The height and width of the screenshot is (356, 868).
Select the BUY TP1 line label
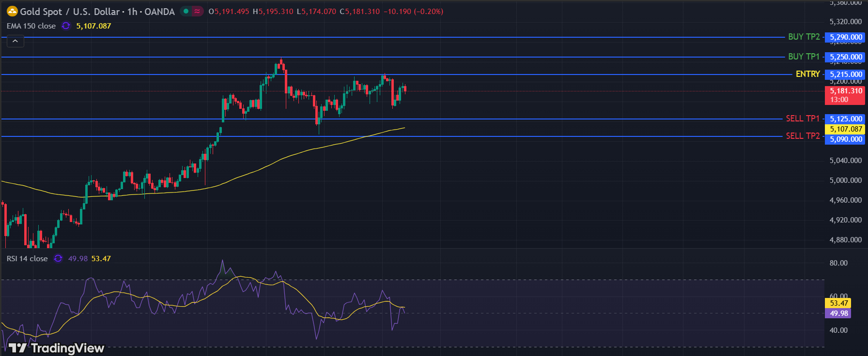[x=804, y=57]
